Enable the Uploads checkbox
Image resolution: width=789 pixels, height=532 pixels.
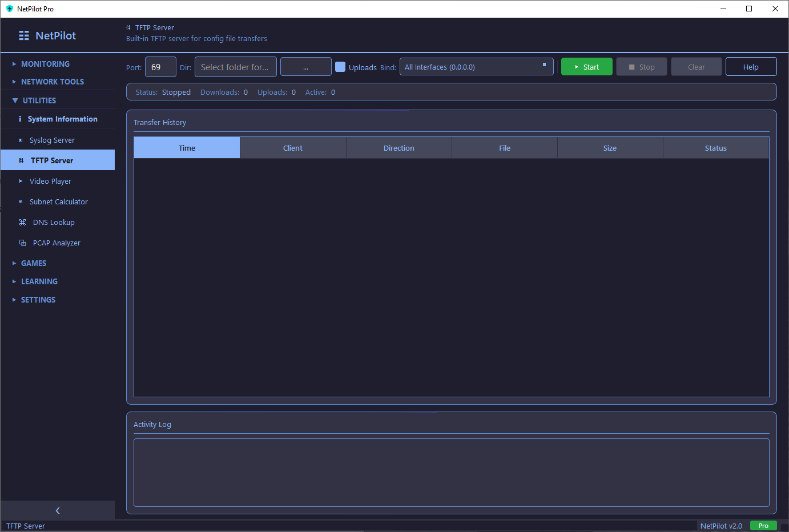coord(340,67)
